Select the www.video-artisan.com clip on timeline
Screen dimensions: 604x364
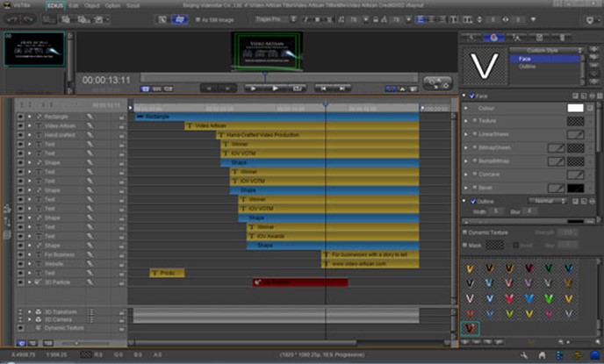click(x=370, y=264)
